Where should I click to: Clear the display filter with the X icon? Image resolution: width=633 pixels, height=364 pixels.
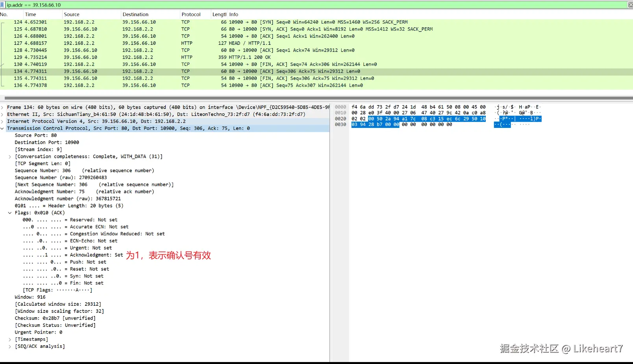[630, 5]
